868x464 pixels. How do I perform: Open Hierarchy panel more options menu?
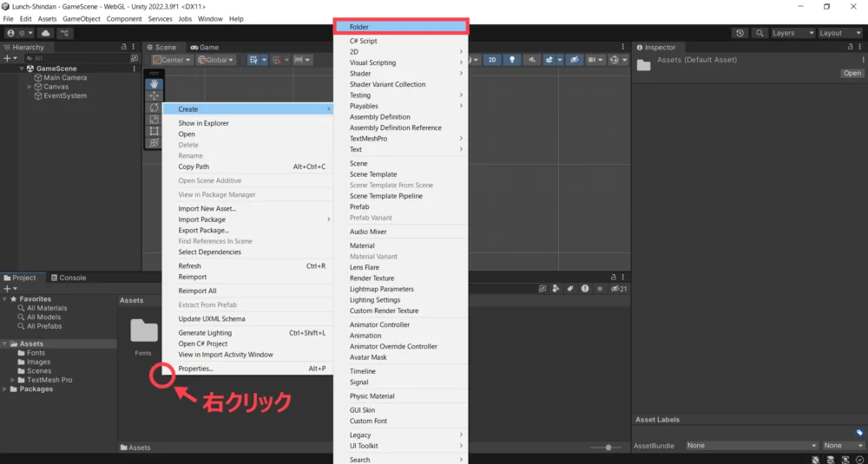pyautogui.click(x=134, y=47)
